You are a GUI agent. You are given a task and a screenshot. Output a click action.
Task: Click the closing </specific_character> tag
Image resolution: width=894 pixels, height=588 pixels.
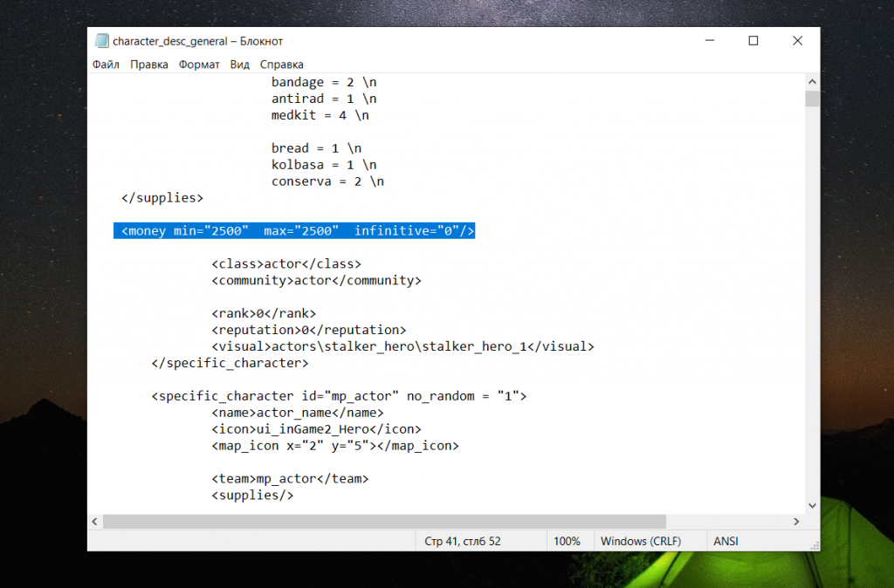pyautogui.click(x=230, y=363)
